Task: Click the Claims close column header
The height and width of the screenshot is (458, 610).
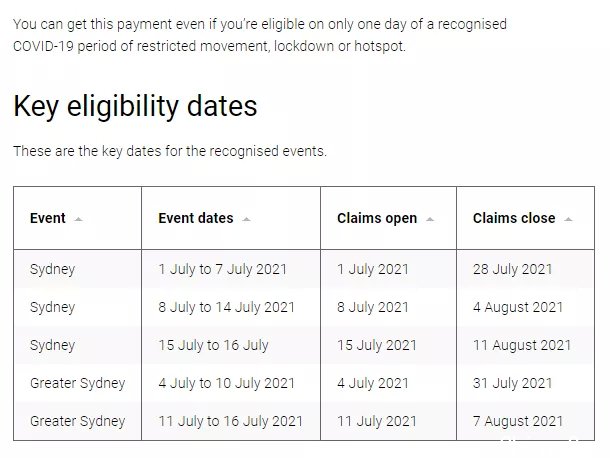Action: [x=526, y=218]
